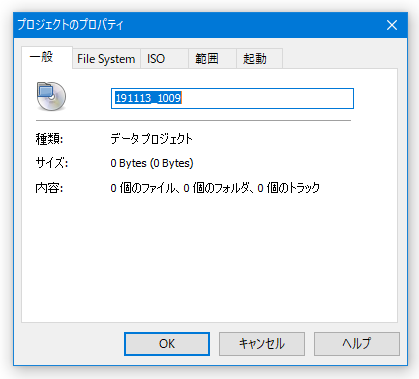This screenshot has width=419, height=379.
Task: Open the File System tab
Action: tap(106, 59)
